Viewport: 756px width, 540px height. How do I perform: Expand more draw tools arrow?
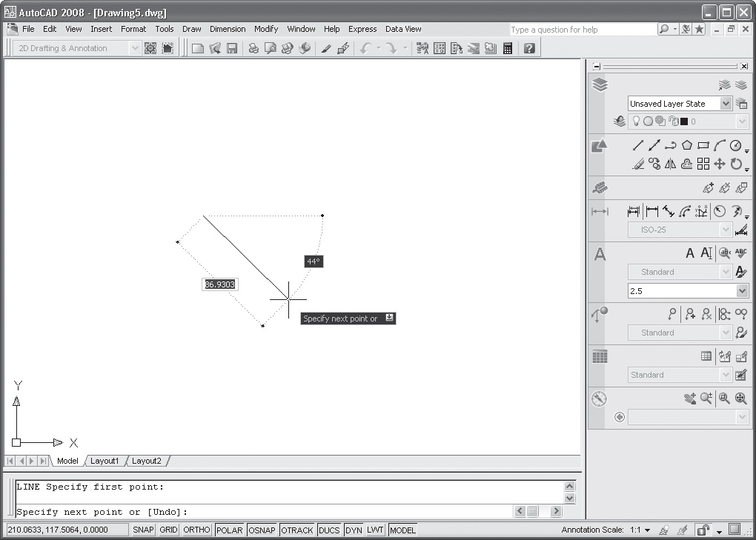[747, 152]
